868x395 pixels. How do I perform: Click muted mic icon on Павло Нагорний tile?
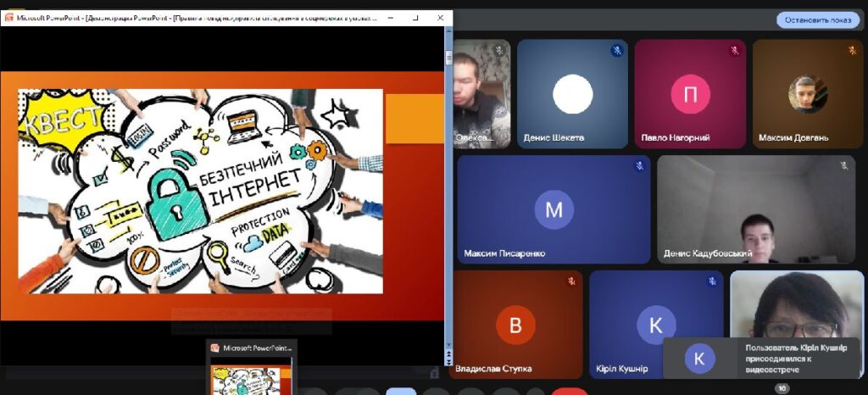click(x=735, y=51)
